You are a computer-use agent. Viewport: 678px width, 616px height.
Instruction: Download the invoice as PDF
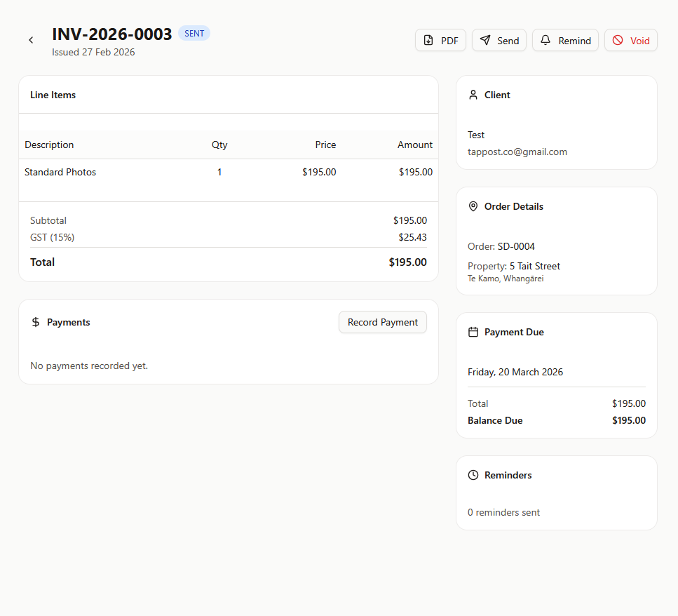440,41
